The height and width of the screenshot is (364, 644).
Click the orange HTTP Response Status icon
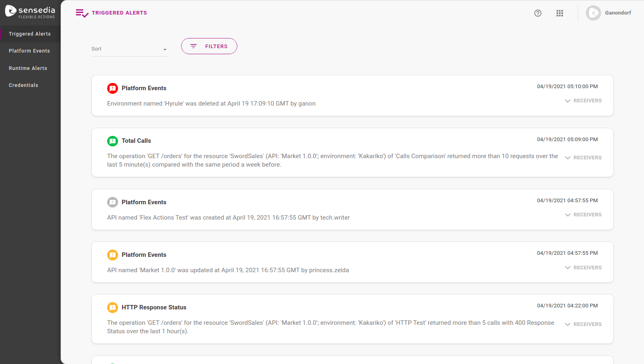(x=112, y=307)
